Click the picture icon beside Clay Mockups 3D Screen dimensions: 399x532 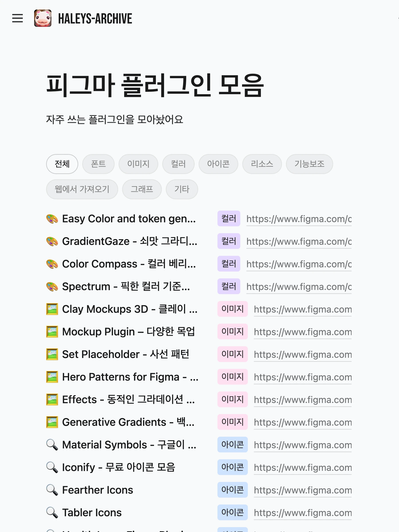pos(52,309)
